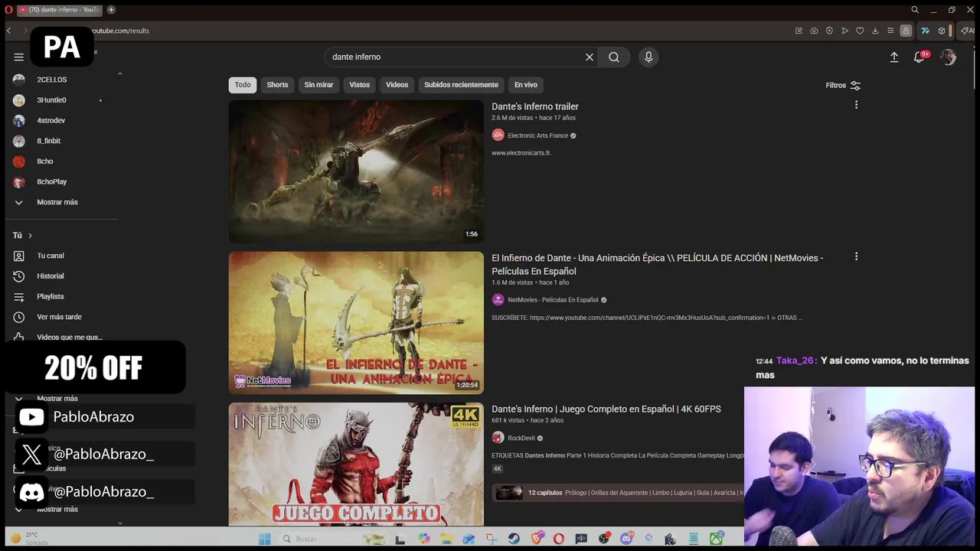
Task: Open NetMovies - Películas En Español channel
Action: tap(553, 300)
